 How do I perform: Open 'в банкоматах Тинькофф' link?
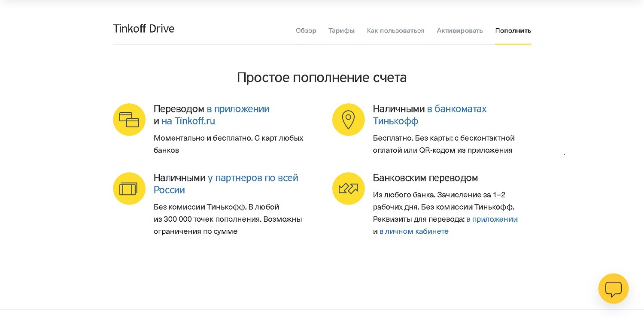tap(429, 115)
